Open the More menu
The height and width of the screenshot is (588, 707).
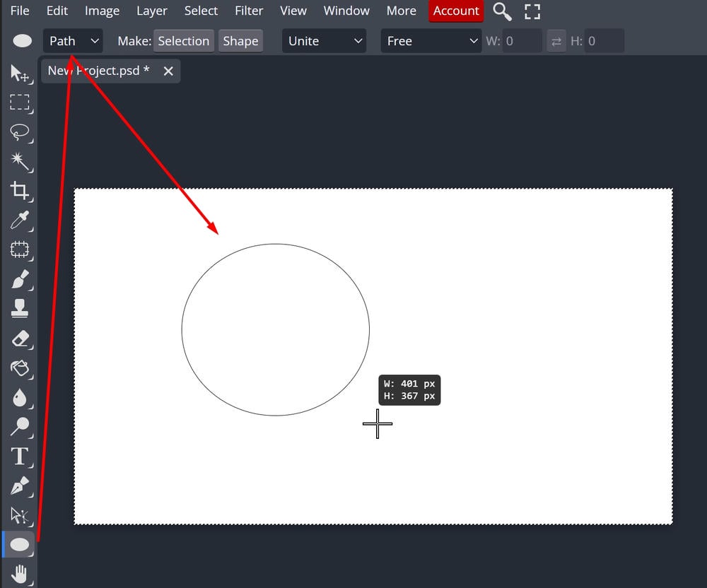[402, 11]
